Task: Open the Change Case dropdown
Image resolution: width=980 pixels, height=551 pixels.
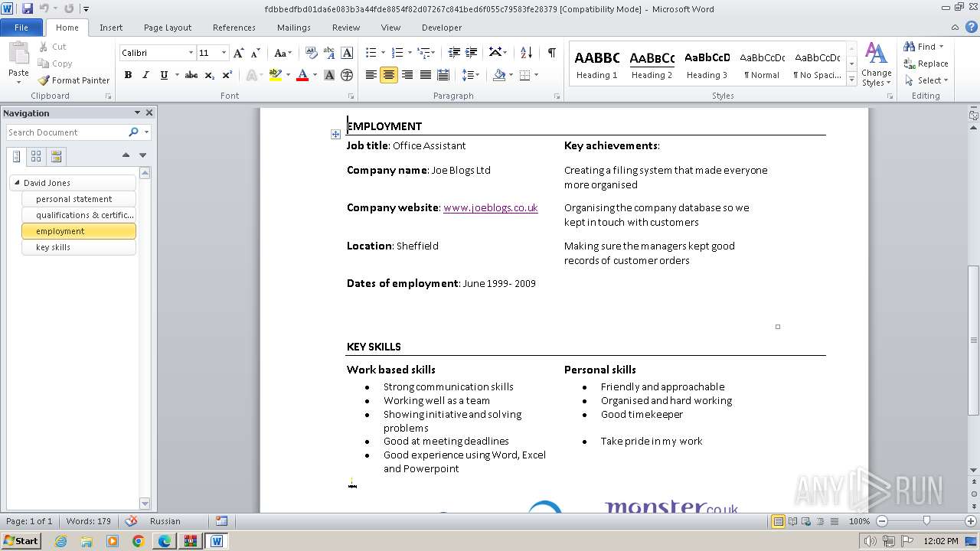Action: [x=283, y=53]
